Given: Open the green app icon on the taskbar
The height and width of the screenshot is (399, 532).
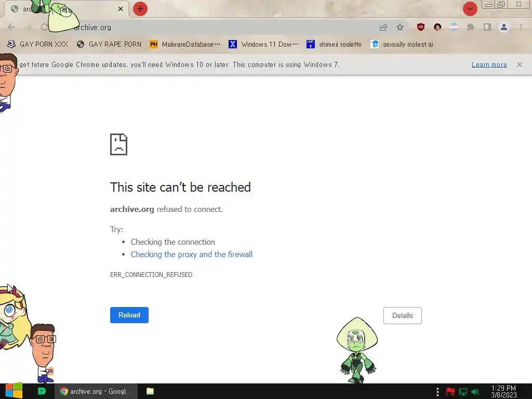Looking at the screenshot, I should click(x=42, y=391).
